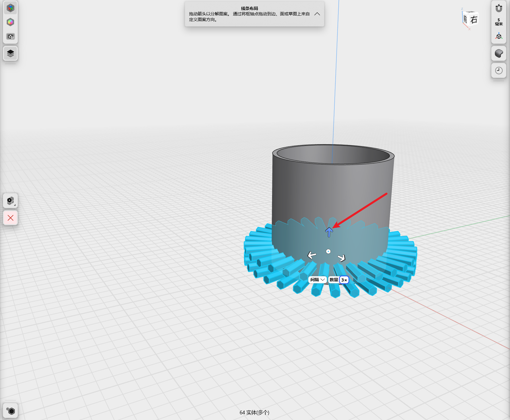Click the pivot point circle on gizmo
The height and width of the screenshot is (420, 510).
tap(328, 251)
